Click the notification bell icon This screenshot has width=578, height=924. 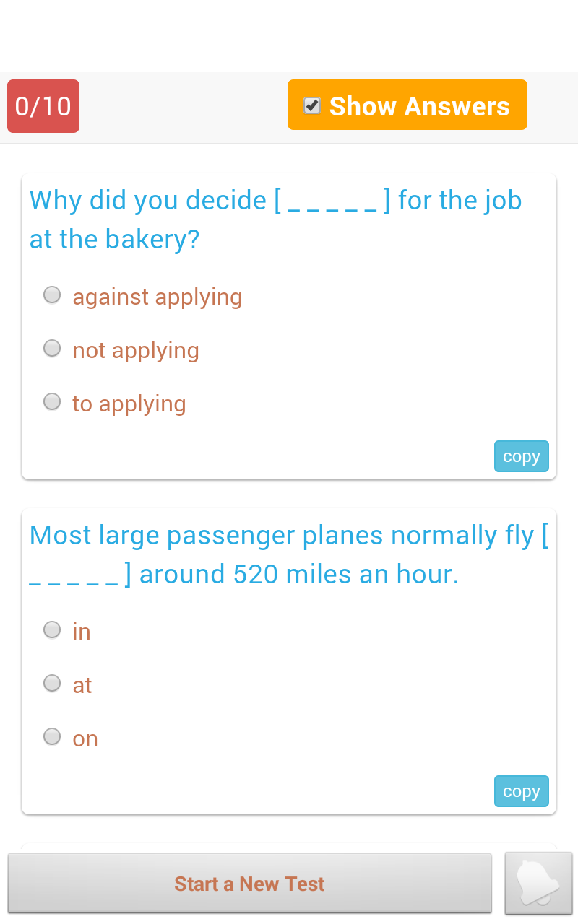[538, 883]
